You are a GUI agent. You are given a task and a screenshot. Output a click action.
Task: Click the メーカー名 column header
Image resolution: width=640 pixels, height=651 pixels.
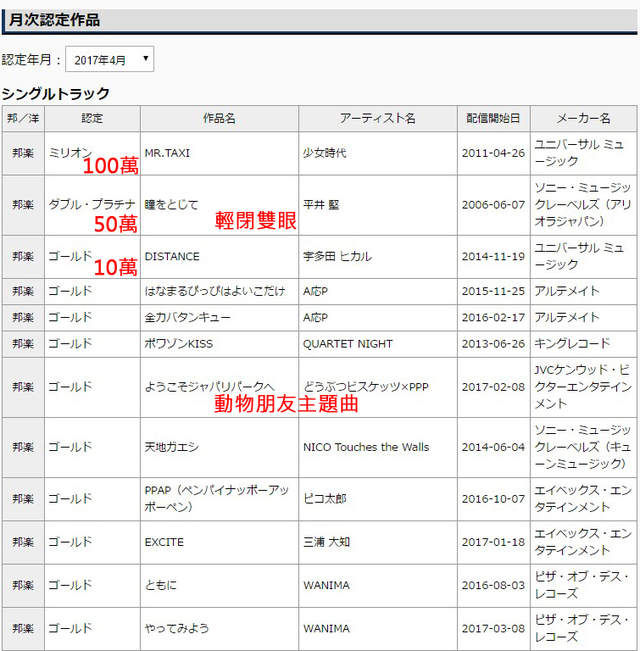coord(584,118)
